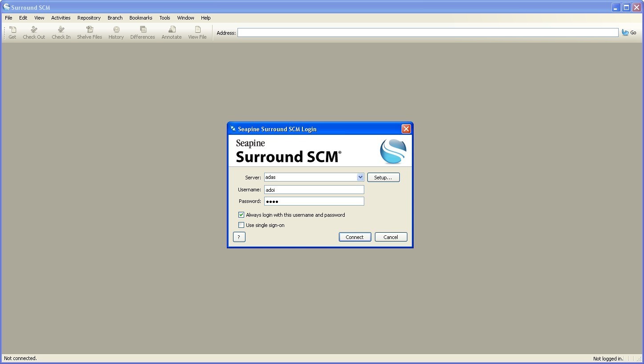Click the Get toolbar icon
The width and height of the screenshot is (644, 364).
pyautogui.click(x=12, y=32)
